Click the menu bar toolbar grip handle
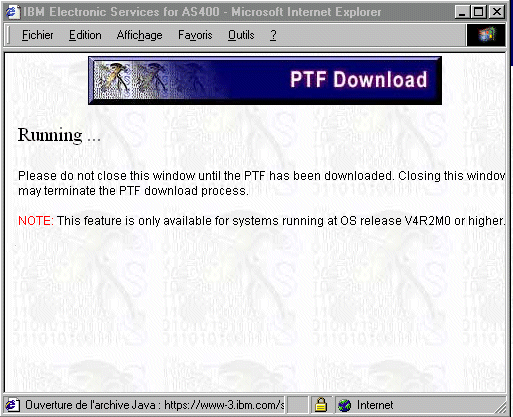Viewport: 513px width, 417px height. click(9, 35)
